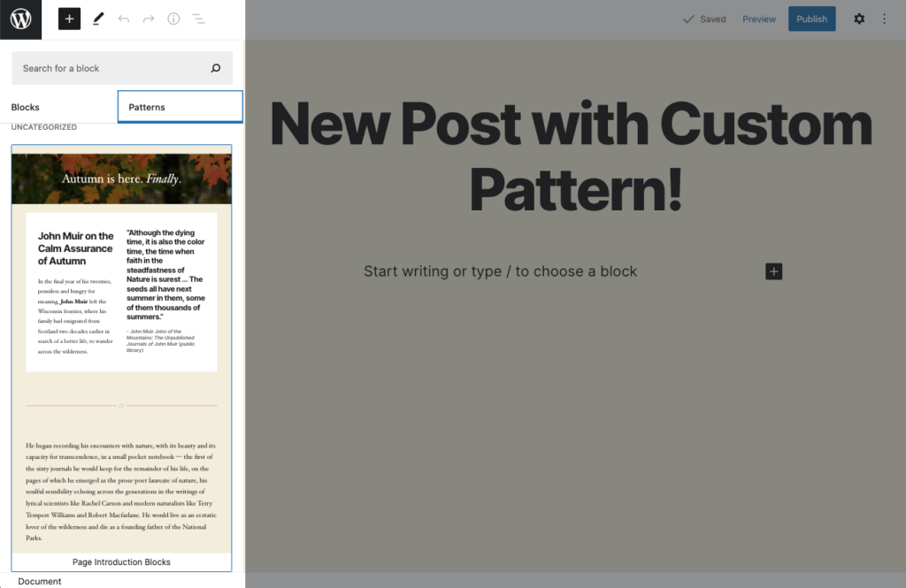This screenshot has height=588, width=906.
Task: Undo the last change
Action: tap(124, 18)
